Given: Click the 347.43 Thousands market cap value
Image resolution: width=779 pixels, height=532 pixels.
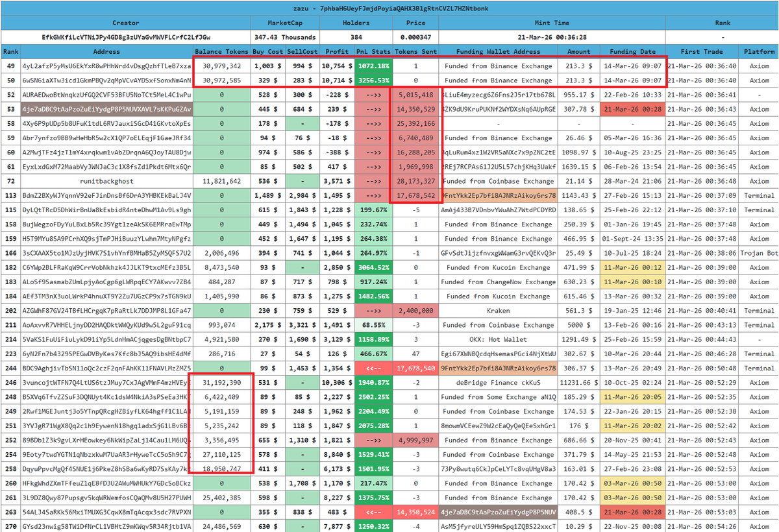Looking at the screenshot, I should click(x=285, y=38).
